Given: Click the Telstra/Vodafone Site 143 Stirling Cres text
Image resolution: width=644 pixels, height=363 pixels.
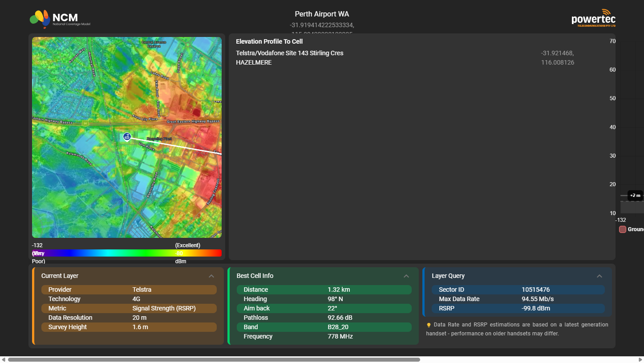Looking at the screenshot, I should (x=290, y=53).
